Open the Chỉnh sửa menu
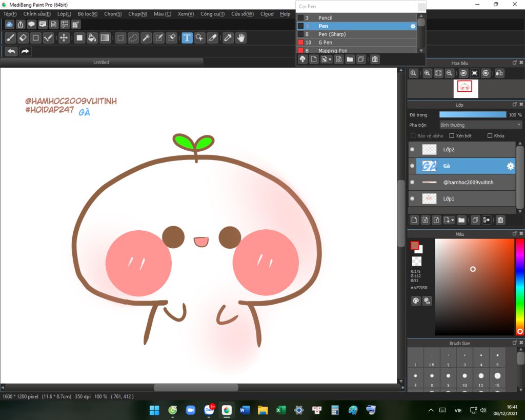The width and height of the screenshot is (525, 420). (37, 14)
